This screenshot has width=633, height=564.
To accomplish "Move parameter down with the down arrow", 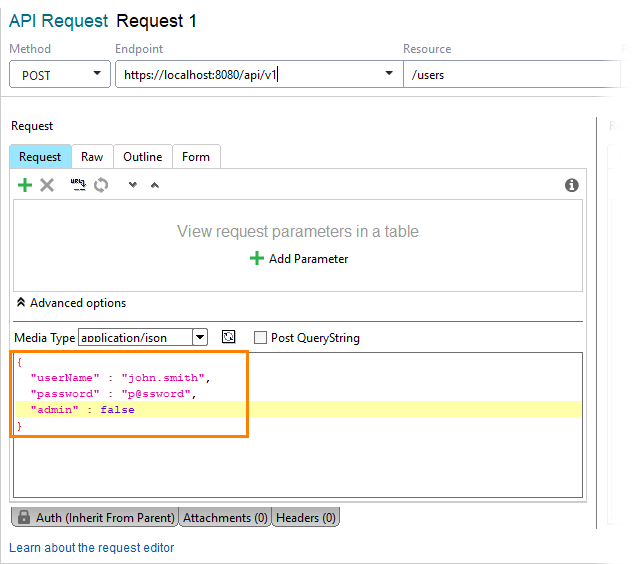I will tap(133, 185).
